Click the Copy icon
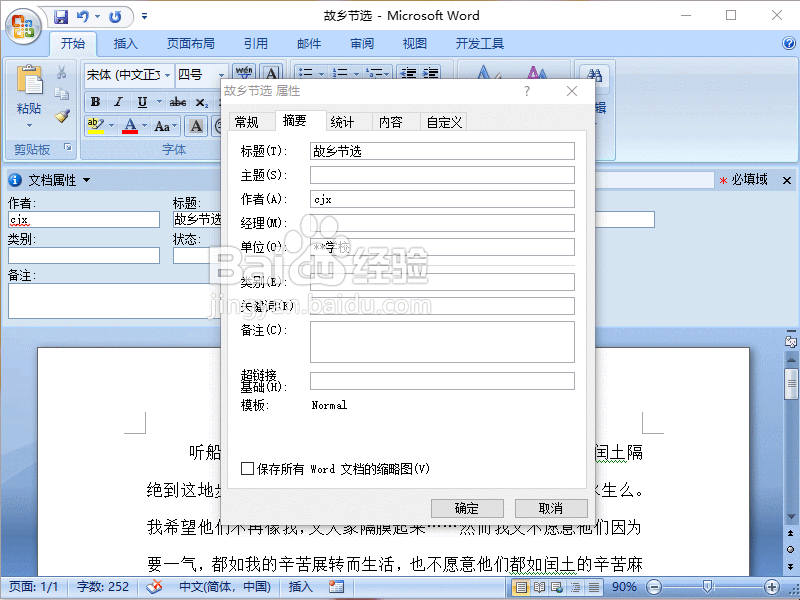Screen dimensions: 800x600 click(x=62, y=94)
